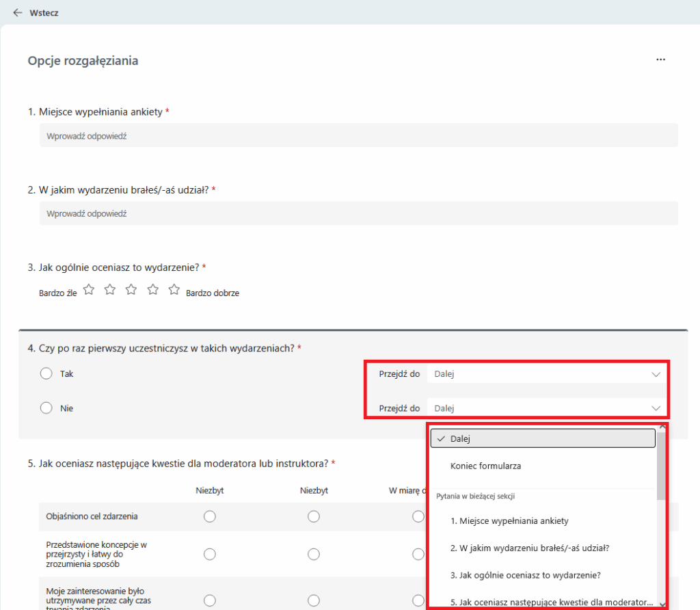Choose the checked Dalej option in list
Viewport: 700px width, 610px height.
543,439
